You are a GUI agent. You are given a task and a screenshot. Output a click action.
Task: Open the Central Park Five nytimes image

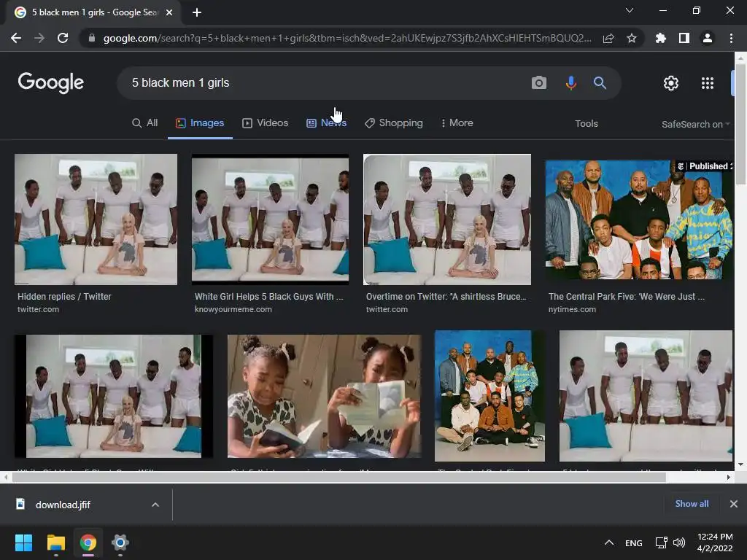click(x=639, y=219)
